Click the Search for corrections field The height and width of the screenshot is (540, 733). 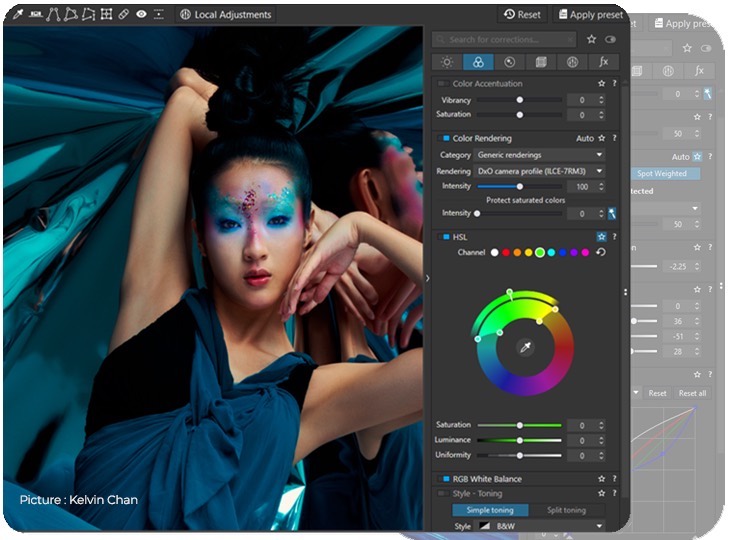503,40
